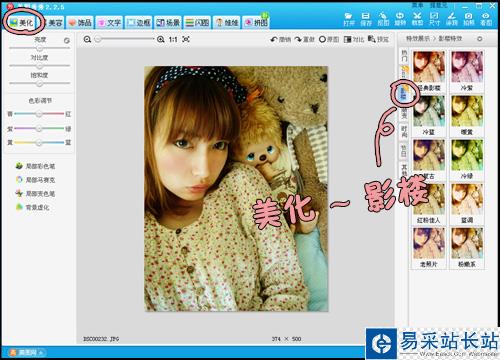Image resolution: width=500 pixels, height=360 pixels.
Task: Click the 旋转 rotate icon
Action: tap(400, 19)
